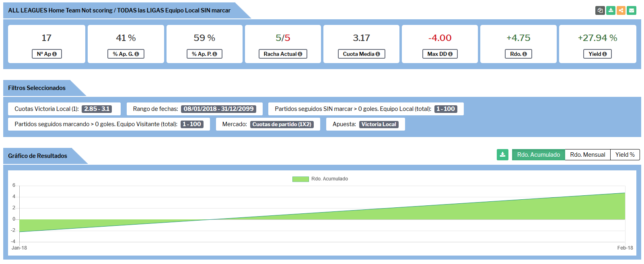Click the % Ap. G. label button
The image size is (644, 264).
pyautogui.click(x=126, y=54)
